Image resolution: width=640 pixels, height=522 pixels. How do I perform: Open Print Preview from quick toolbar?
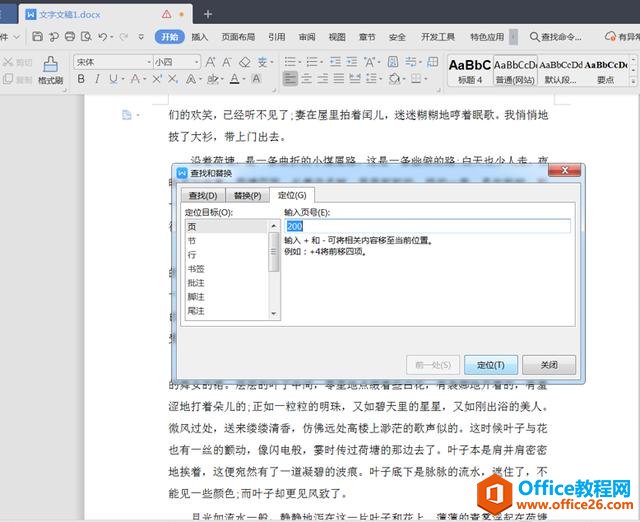pyautogui.click(x=86, y=37)
